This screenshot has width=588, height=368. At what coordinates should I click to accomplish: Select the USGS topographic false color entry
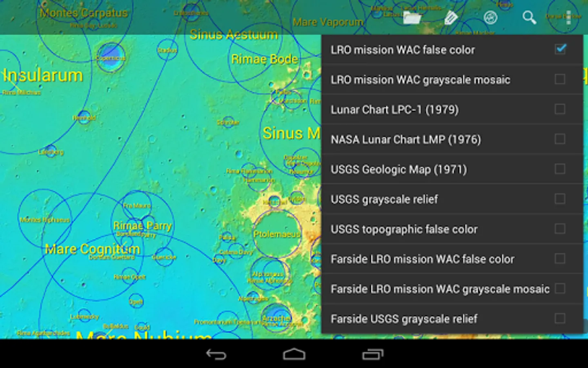(452, 229)
